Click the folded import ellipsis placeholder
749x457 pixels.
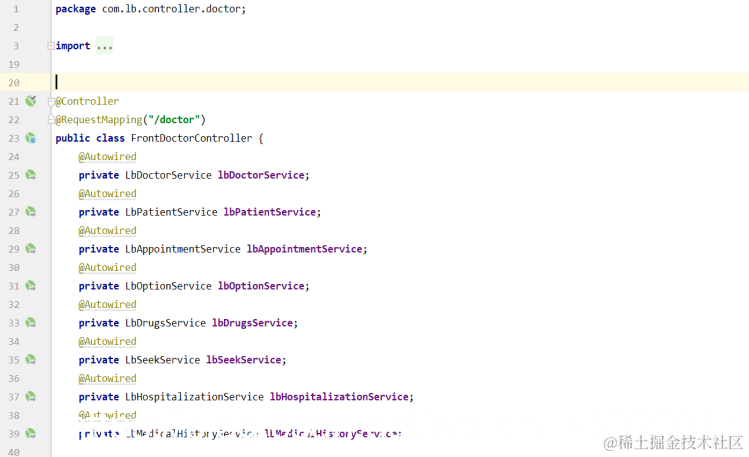click(105, 46)
